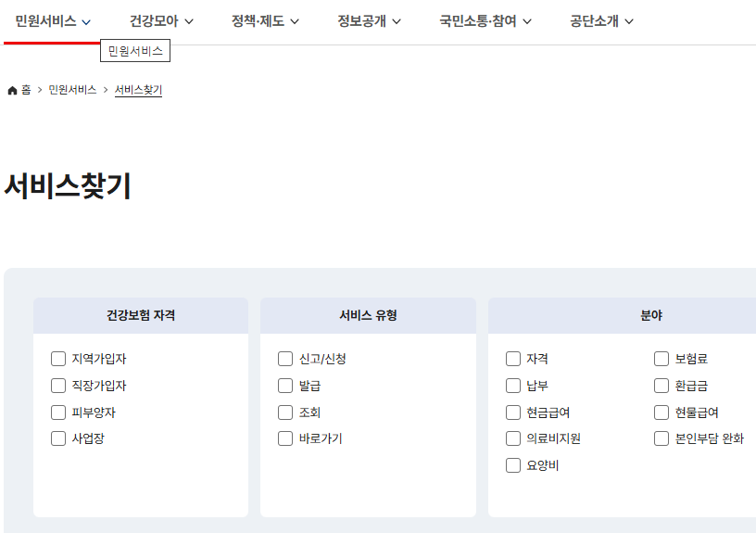The image size is (756, 533).
Task: Click the home icon in breadcrumb
Action: [13, 90]
